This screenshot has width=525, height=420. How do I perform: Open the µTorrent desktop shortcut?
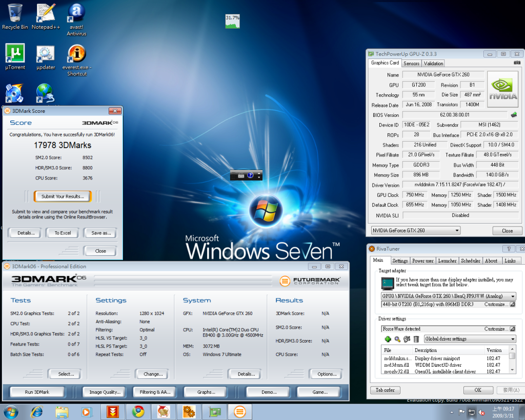pos(15,53)
